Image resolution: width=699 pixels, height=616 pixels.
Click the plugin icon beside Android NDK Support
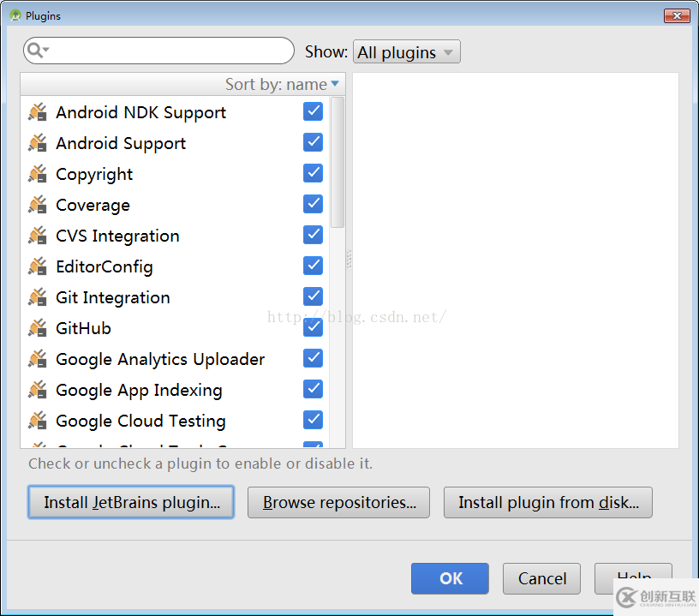[x=38, y=112]
